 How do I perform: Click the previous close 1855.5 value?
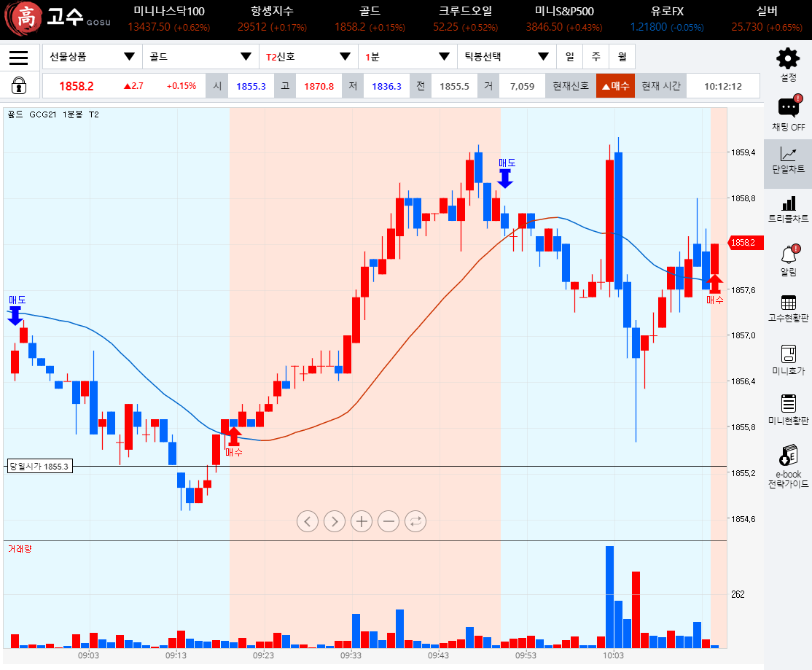click(x=454, y=86)
